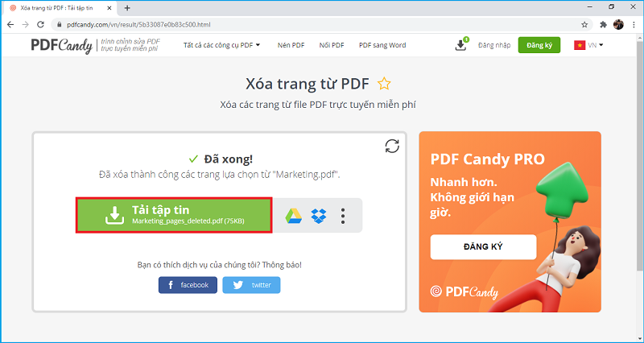Click the Xóa trang từ PDF heading
This screenshot has height=343, width=644.
[x=308, y=84]
